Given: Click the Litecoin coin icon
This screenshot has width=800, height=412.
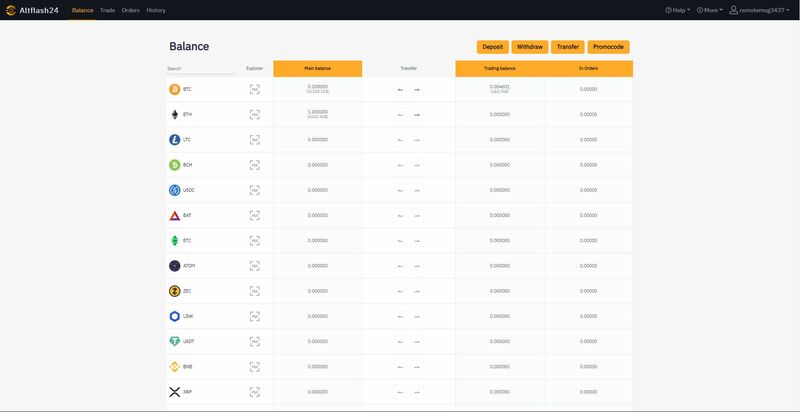Looking at the screenshot, I should (x=174, y=140).
